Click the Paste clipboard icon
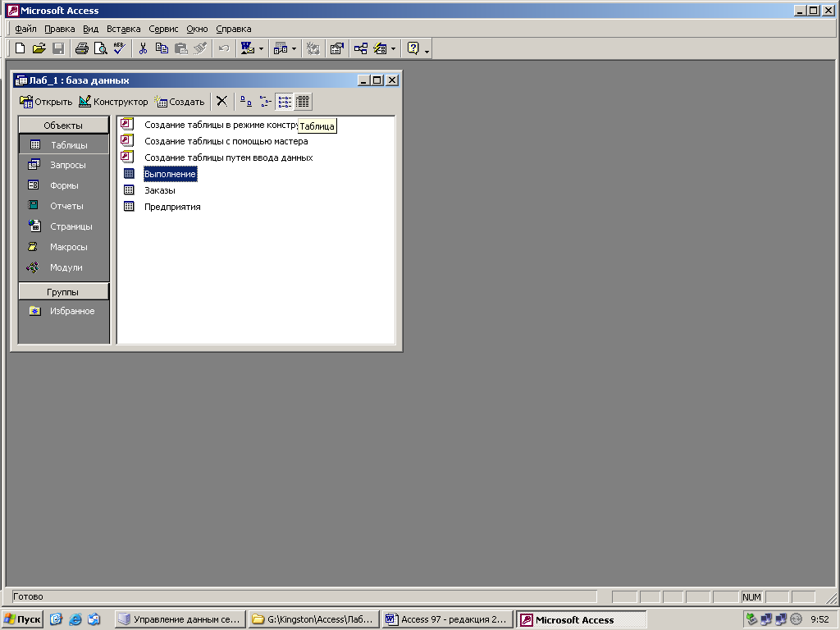Viewport: 840px width, 630px height. [x=181, y=48]
